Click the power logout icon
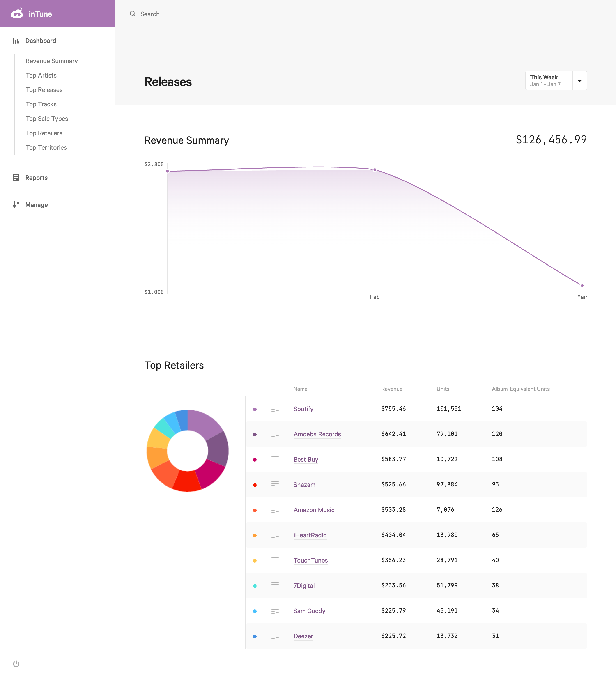Viewport: 616px width, 678px height. [x=16, y=664]
